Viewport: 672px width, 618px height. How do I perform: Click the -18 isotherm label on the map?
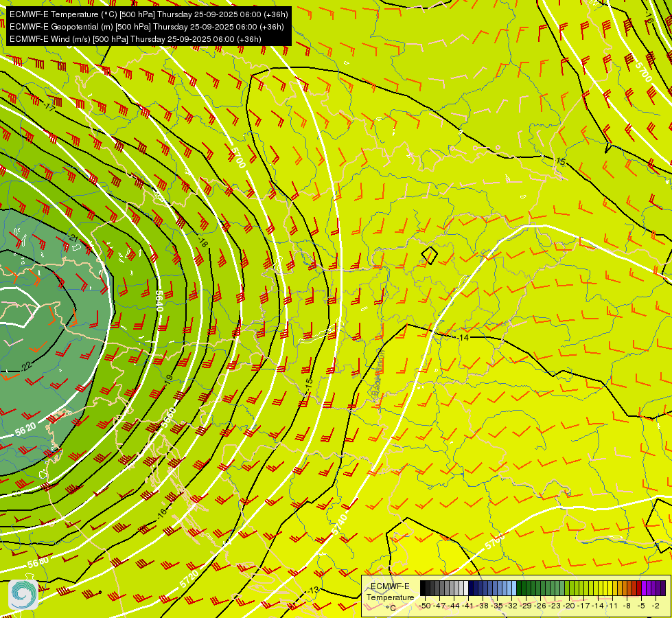coord(202,242)
